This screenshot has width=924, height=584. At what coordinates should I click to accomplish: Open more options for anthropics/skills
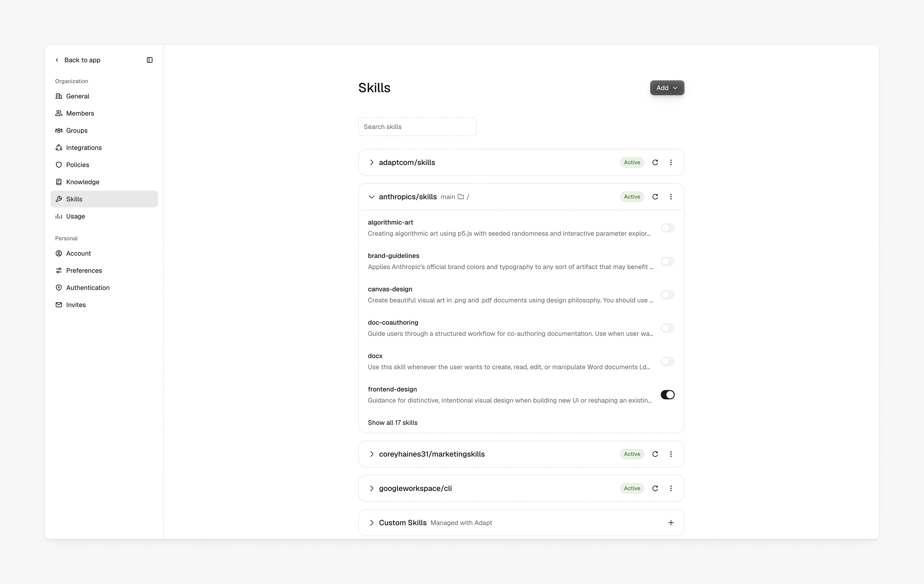(x=671, y=196)
